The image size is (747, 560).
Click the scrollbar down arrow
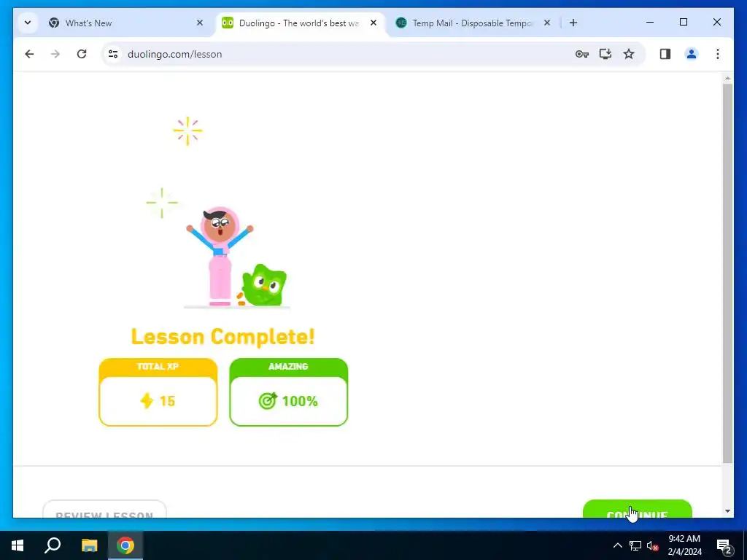tap(727, 511)
